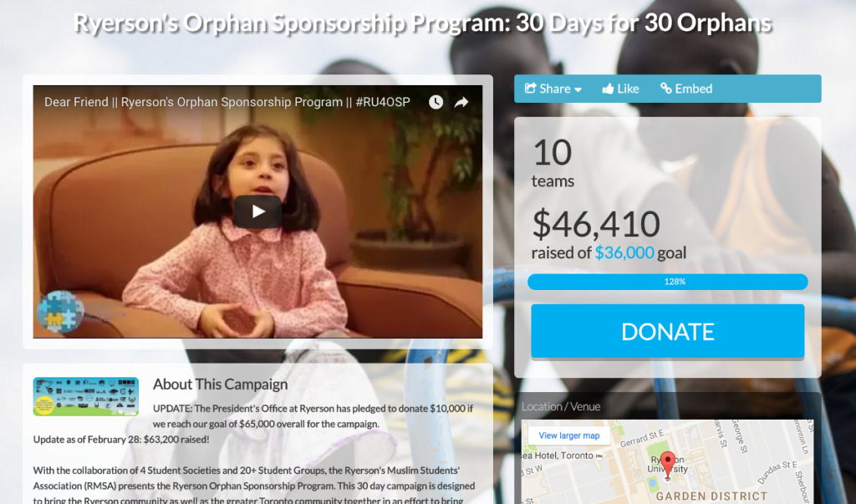This screenshot has height=504, width=856.
Task: Click the video title text
Action: point(227,102)
